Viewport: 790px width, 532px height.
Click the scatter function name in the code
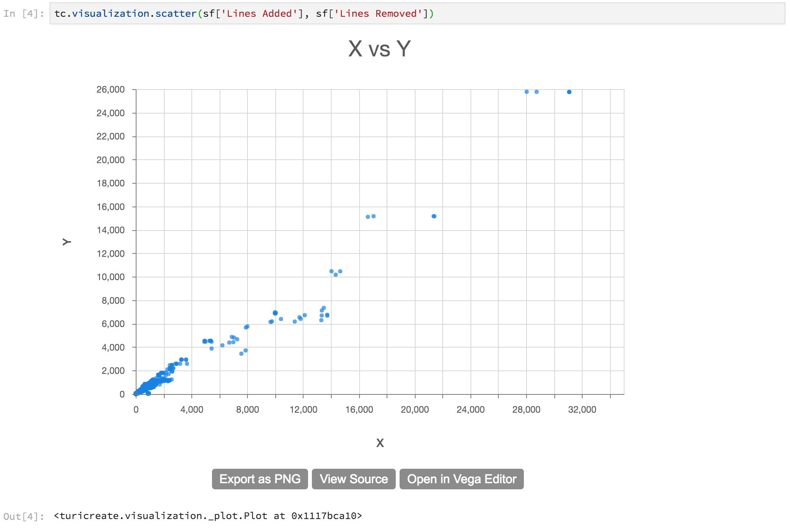tap(175, 13)
